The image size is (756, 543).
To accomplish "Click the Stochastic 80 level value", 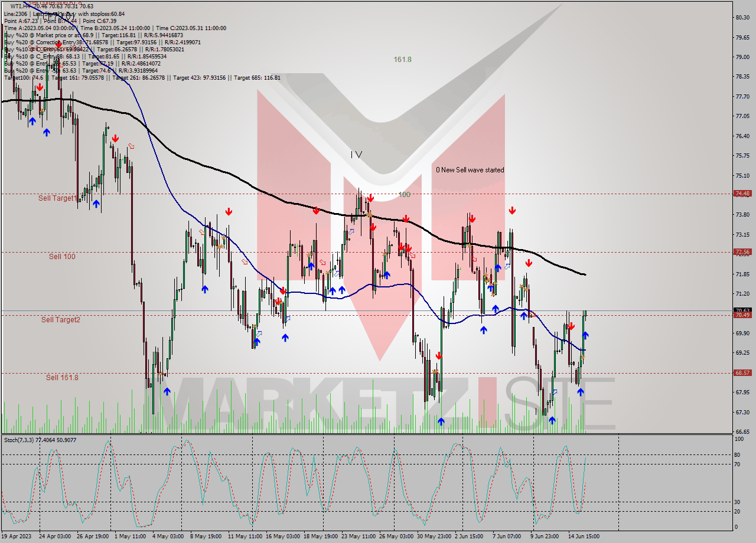I will click(738, 454).
